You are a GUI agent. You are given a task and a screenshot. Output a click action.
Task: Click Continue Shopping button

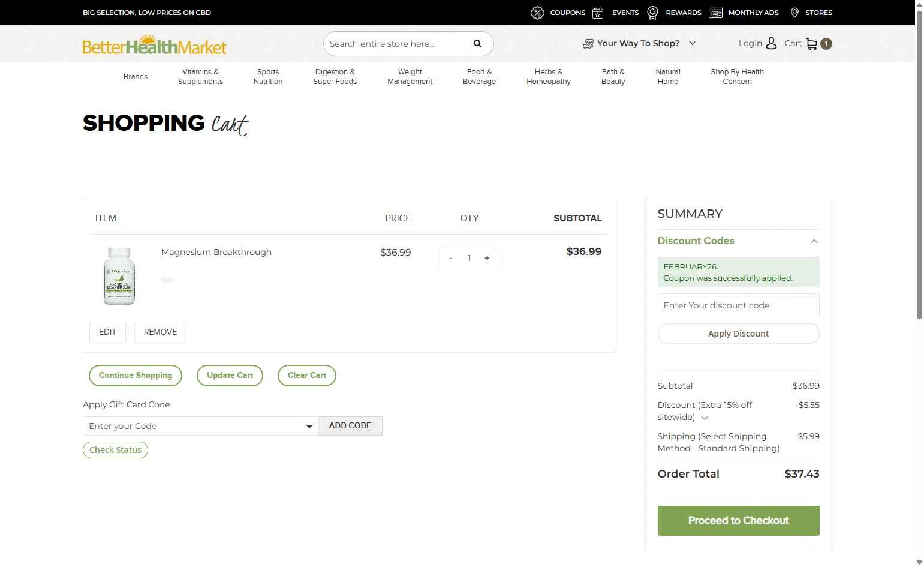pyautogui.click(x=136, y=376)
